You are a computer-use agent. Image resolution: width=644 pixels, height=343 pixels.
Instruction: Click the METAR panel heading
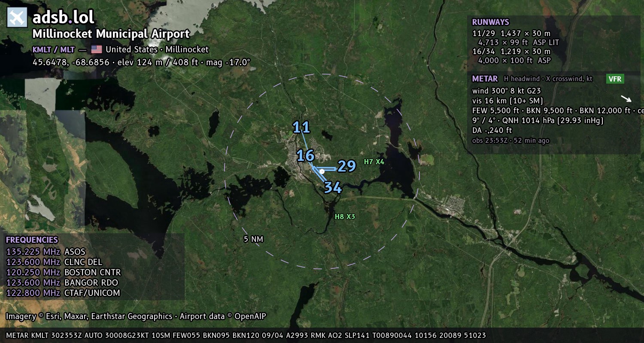(x=485, y=79)
